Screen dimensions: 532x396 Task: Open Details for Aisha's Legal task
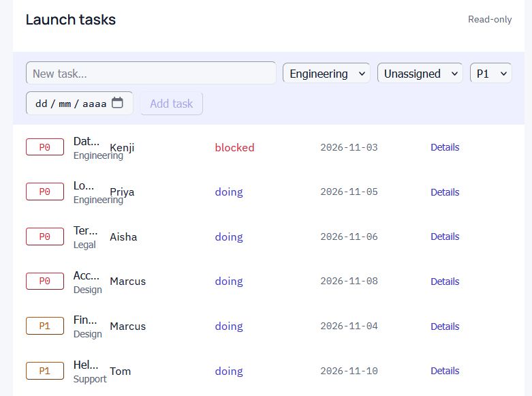[x=445, y=237]
